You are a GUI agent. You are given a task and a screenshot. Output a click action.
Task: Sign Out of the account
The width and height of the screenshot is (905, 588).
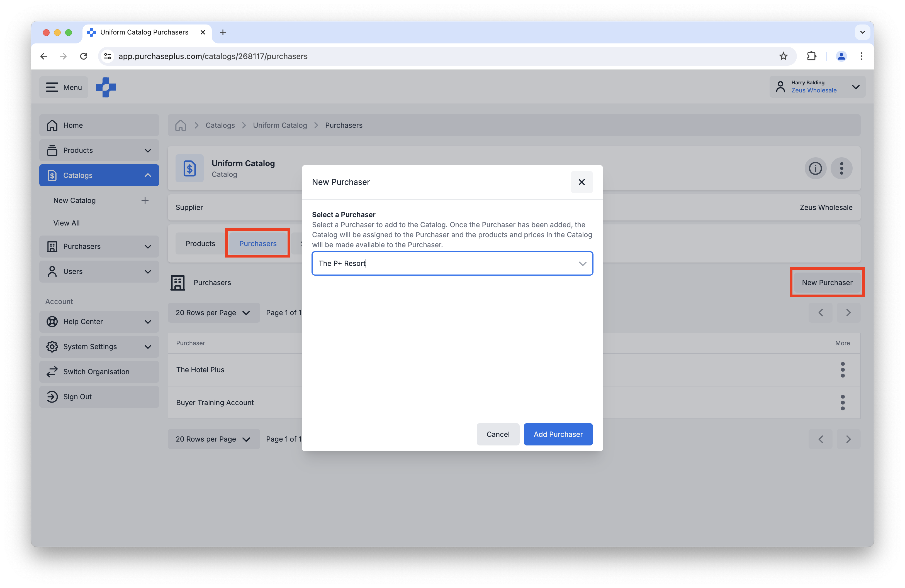(x=99, y=397)
